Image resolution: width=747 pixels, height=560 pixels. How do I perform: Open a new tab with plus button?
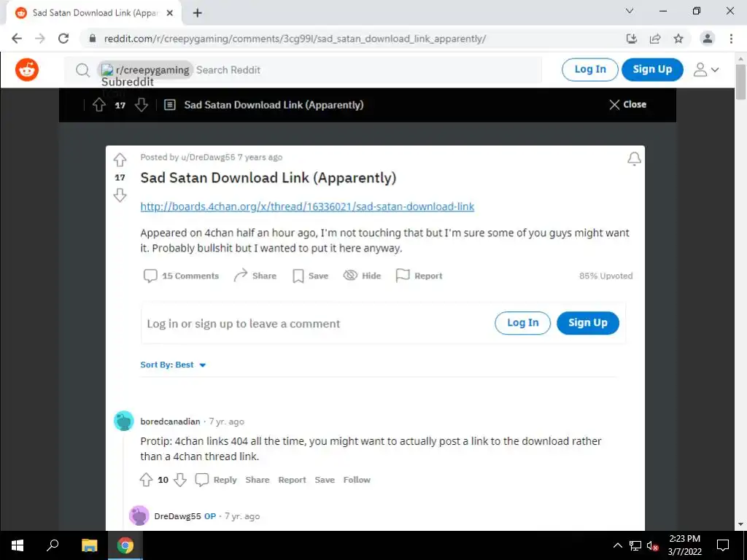[197, 13]
